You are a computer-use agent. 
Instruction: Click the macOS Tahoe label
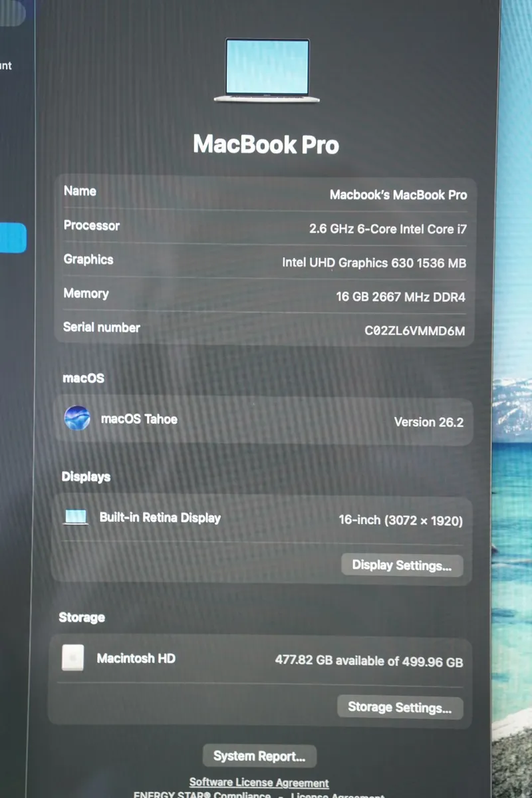[139, 419]
